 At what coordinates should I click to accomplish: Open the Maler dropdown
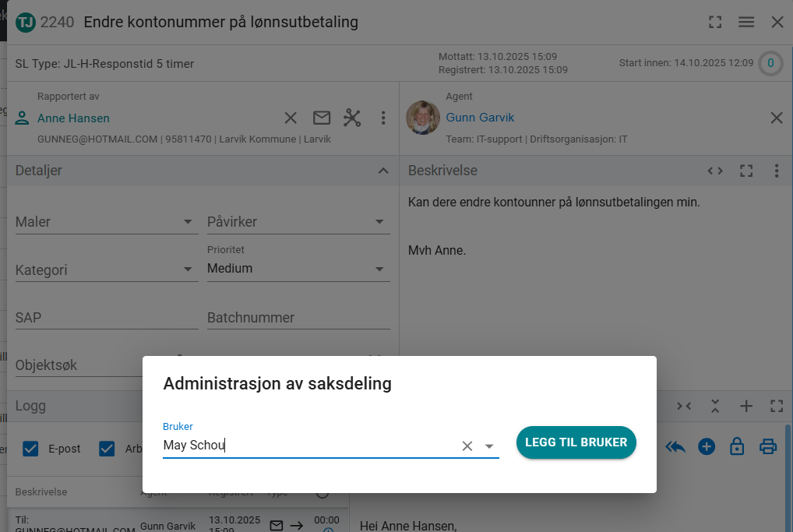(x=188, y=222)
